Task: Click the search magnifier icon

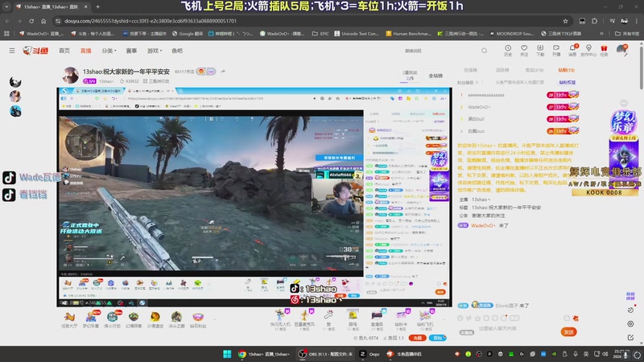Action: coord(485,51)
